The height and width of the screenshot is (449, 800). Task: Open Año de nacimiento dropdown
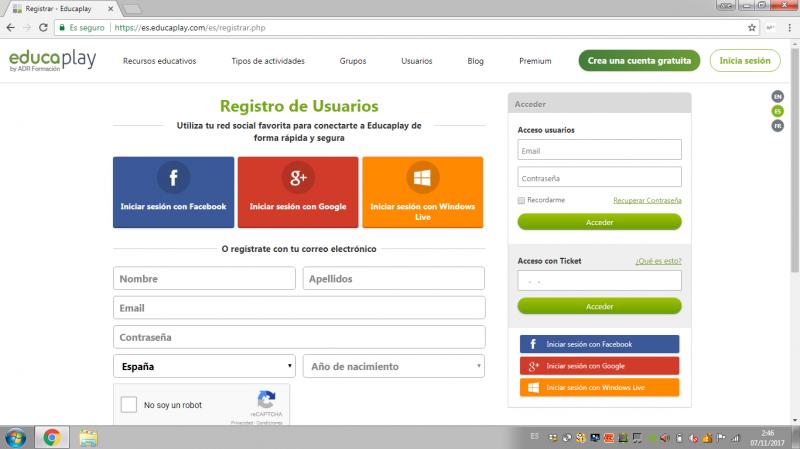pyautogui.click(x=393, y=366)
